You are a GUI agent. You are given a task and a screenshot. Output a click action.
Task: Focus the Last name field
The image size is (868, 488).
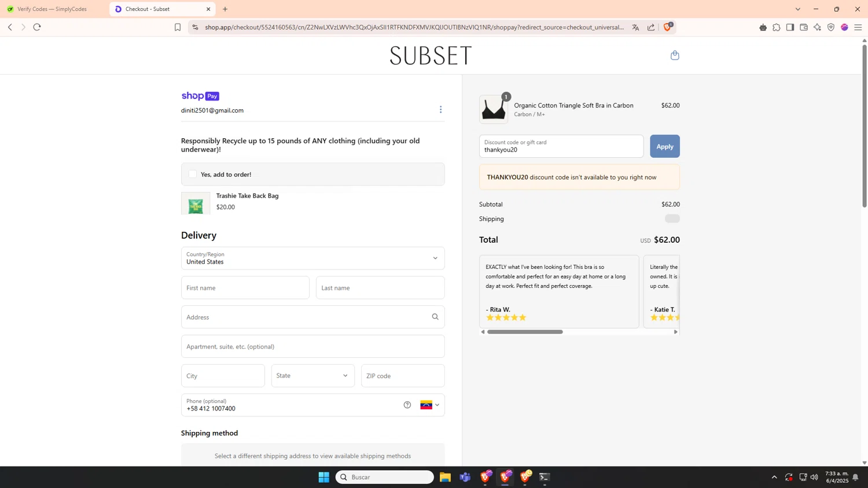pos(380,288)
